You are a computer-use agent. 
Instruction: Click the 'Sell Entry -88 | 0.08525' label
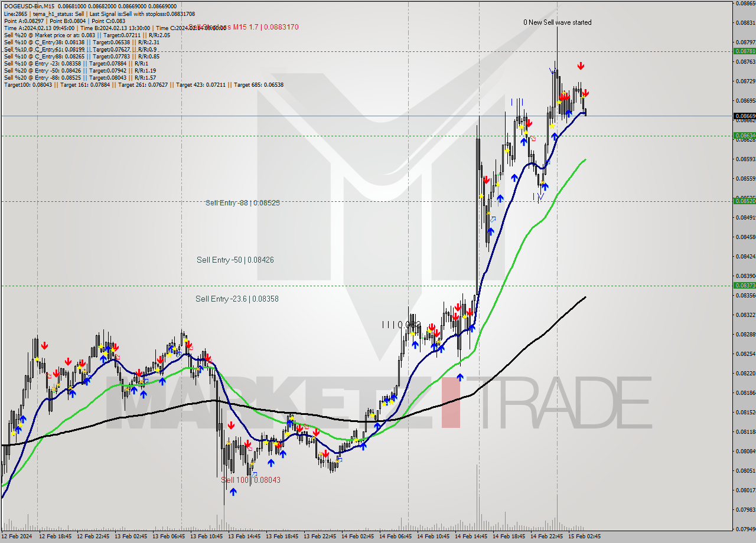243,202
